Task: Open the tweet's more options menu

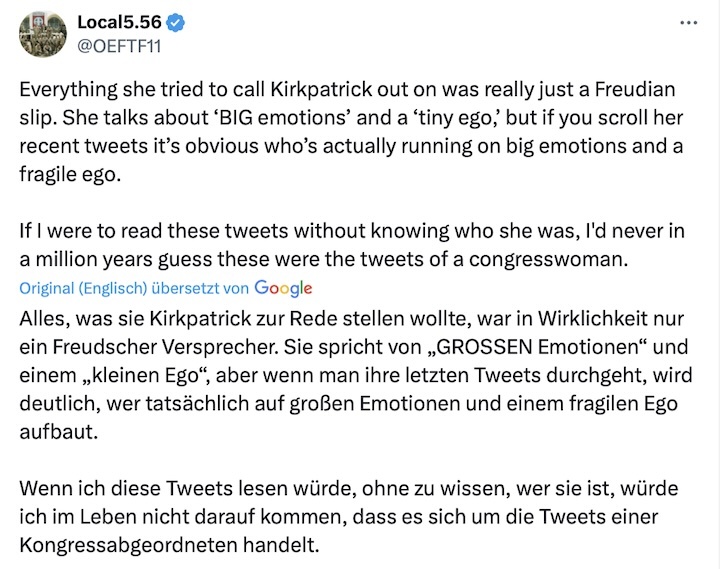Action: [x=686, y=21]
